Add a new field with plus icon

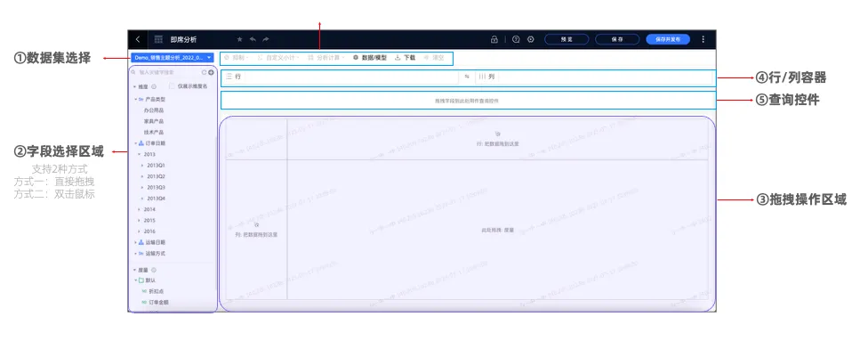pos(211,72)
